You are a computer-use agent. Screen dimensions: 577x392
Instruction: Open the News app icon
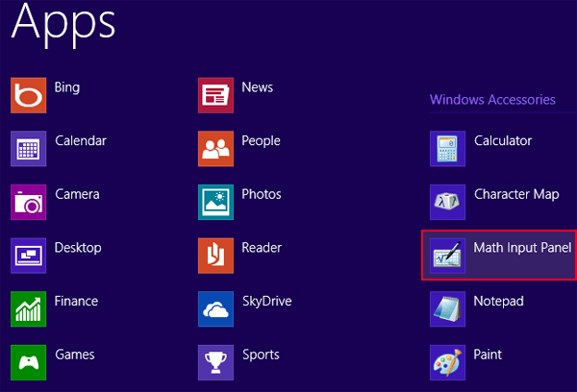click(x=215, y=95)
